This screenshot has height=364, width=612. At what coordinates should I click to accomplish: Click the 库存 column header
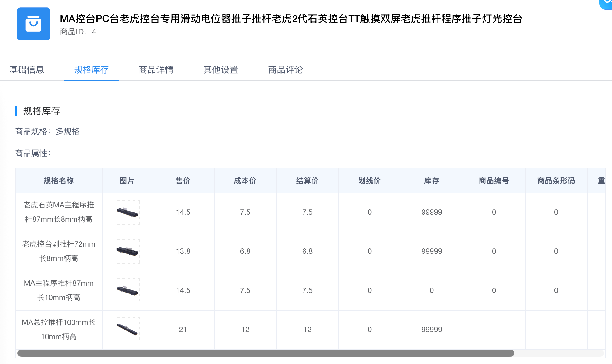pyautogui.click(x=432, y=181)
